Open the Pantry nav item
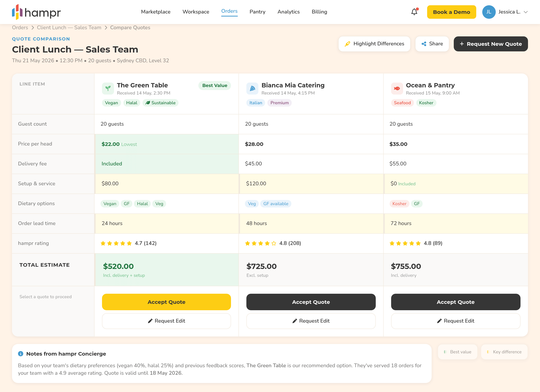Viewport: 540px width, 392px height. pyautogui.click(x=257, y=12)
